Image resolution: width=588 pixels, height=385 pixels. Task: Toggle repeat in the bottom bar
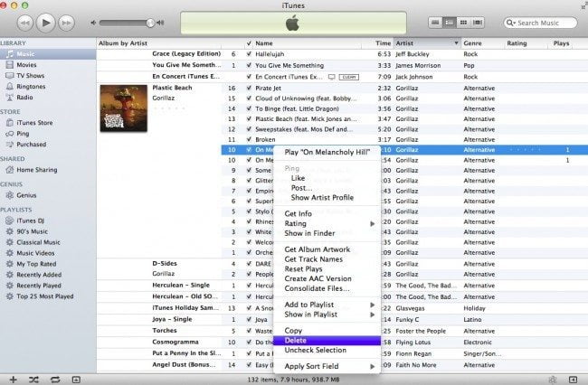click(x=55, y=380)
